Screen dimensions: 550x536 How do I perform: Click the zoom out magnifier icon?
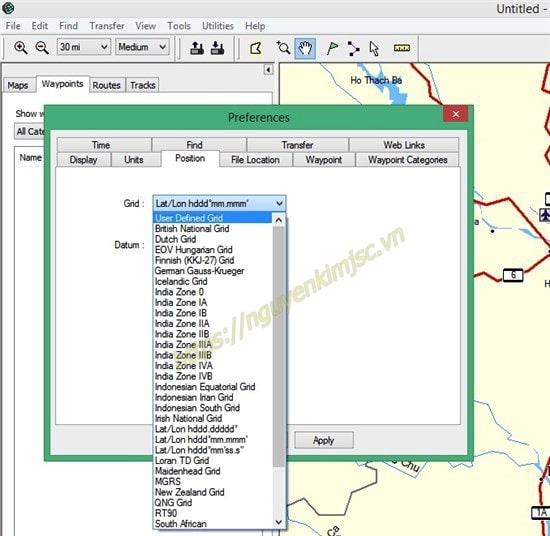click(x=42, y=47)
